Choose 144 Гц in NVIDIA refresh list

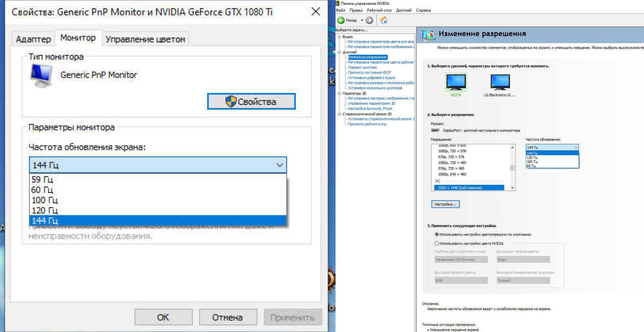tap(552, 153)
